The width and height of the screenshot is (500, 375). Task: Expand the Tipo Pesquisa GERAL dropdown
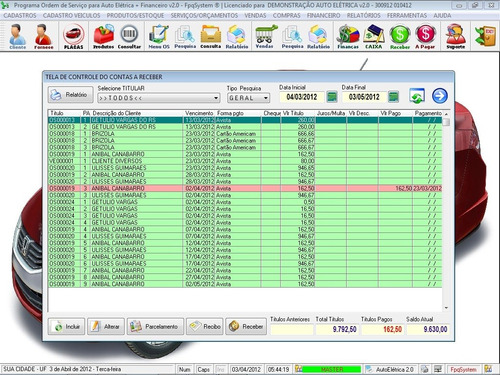(x=266, y=98)
